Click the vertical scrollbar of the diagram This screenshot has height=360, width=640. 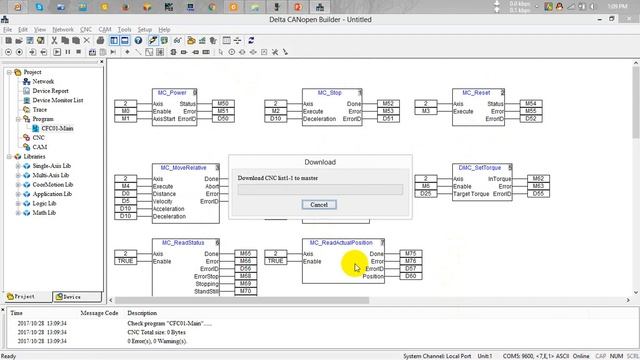[x=636, y=102]
